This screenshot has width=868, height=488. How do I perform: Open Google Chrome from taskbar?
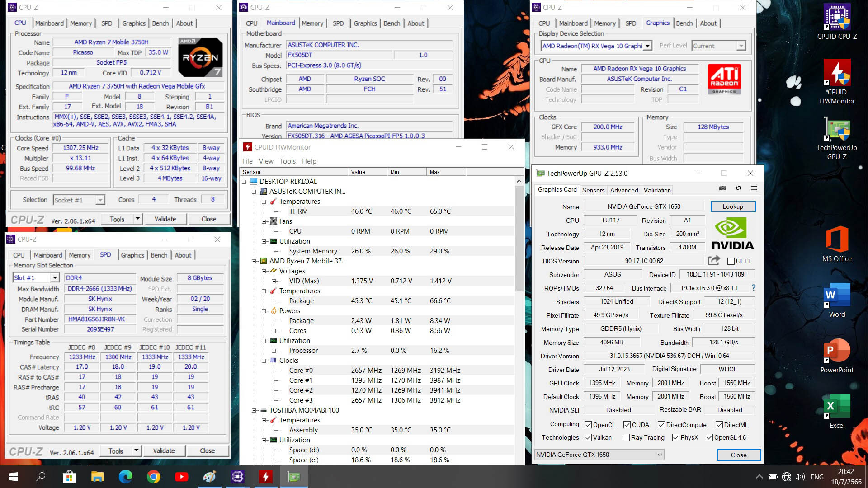click(153, 477)
